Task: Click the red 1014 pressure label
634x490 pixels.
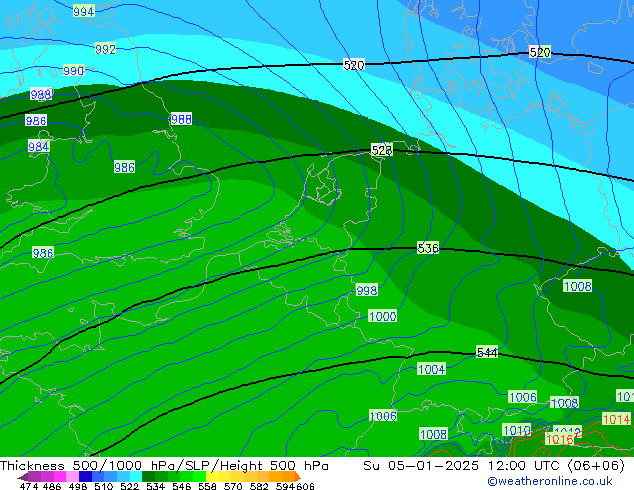Action: click(617, 419)
